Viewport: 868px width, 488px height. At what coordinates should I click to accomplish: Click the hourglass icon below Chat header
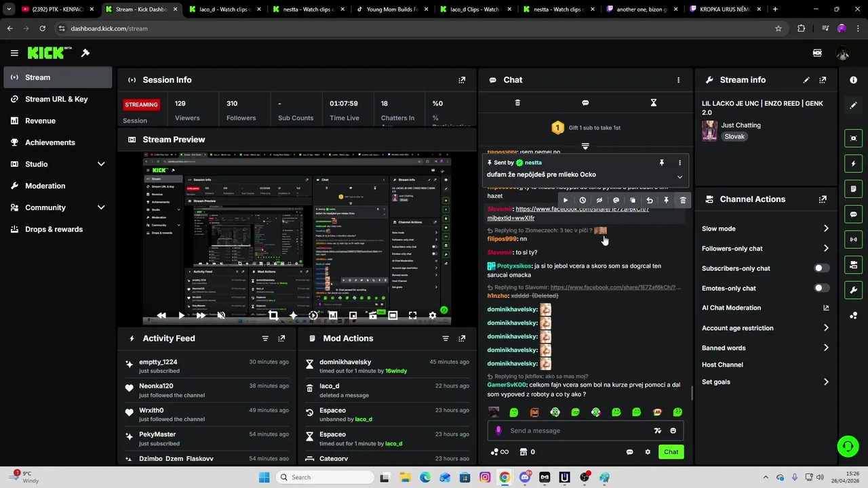(x=653, y=103)
